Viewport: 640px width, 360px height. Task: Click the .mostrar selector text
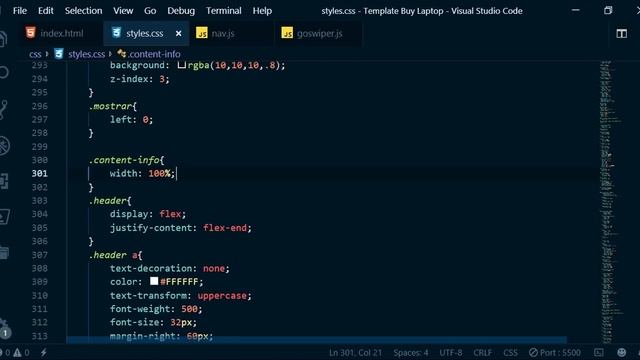tap(110, 106)
